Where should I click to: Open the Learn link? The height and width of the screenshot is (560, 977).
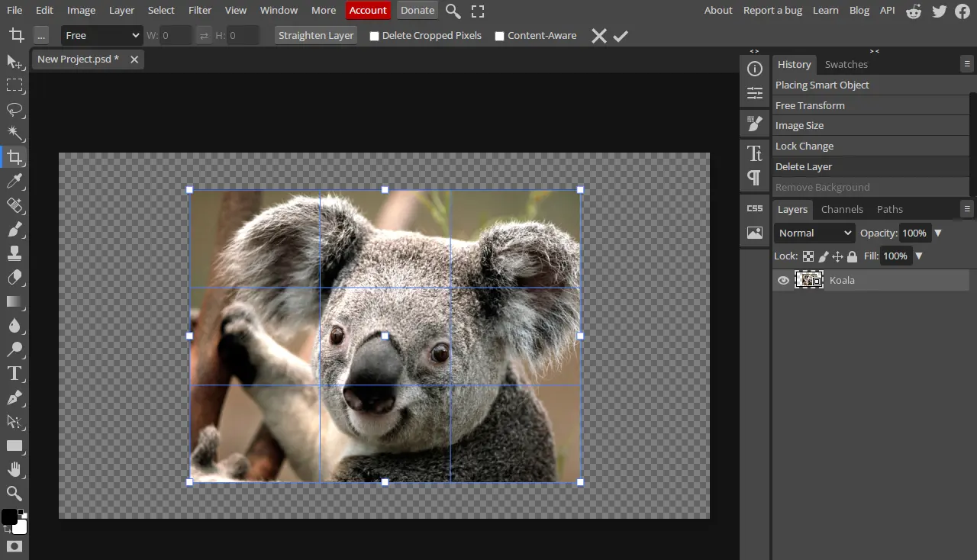click(826, 11)
